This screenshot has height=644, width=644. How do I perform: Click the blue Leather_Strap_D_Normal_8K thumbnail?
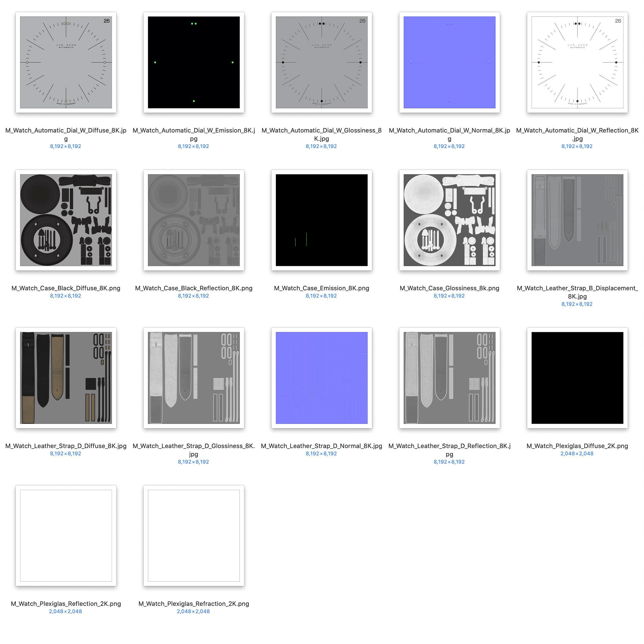[x=321, y=378]
